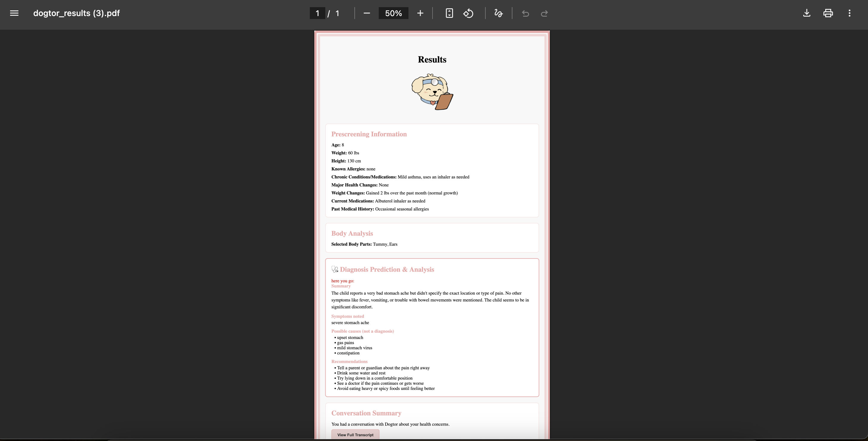The height and width of the screenshot is (441, 868).
Task: Click the Diagnosis Prediction & Analysis heading
Action: [x=387, y=270]
